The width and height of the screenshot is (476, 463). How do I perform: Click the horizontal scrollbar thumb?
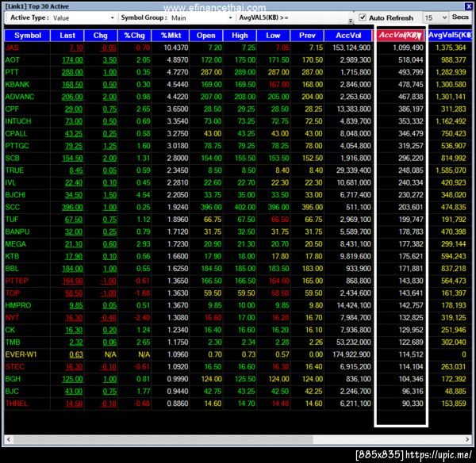tap(163, 439)
